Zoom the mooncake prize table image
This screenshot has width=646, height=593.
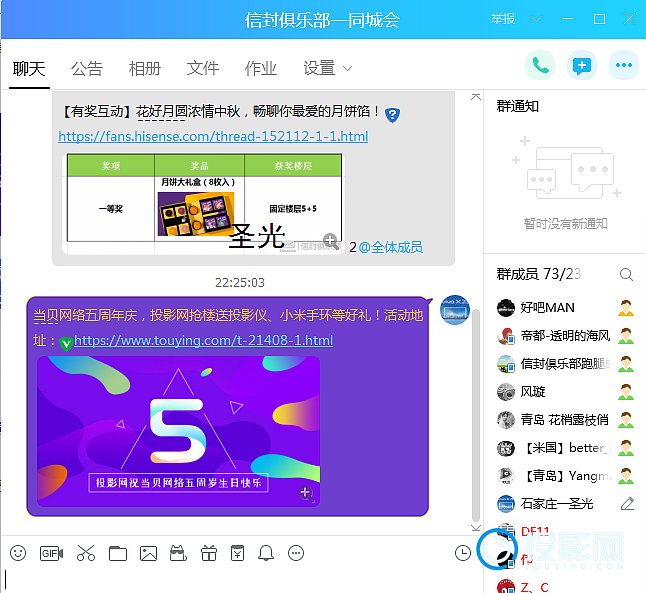click(330, 241)
